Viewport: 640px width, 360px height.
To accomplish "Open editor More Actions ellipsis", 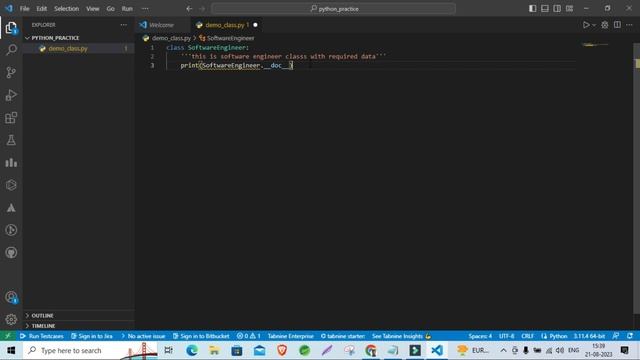I will [629, 25].
